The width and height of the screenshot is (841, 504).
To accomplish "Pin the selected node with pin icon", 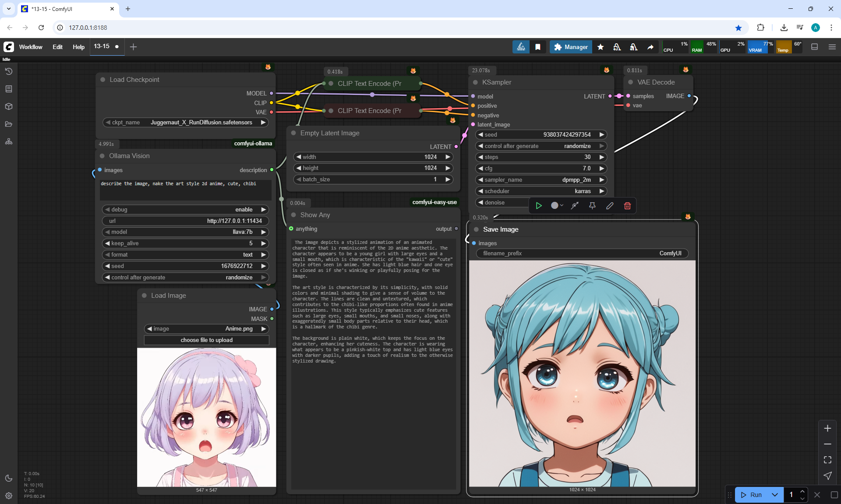I will point(592,206).
